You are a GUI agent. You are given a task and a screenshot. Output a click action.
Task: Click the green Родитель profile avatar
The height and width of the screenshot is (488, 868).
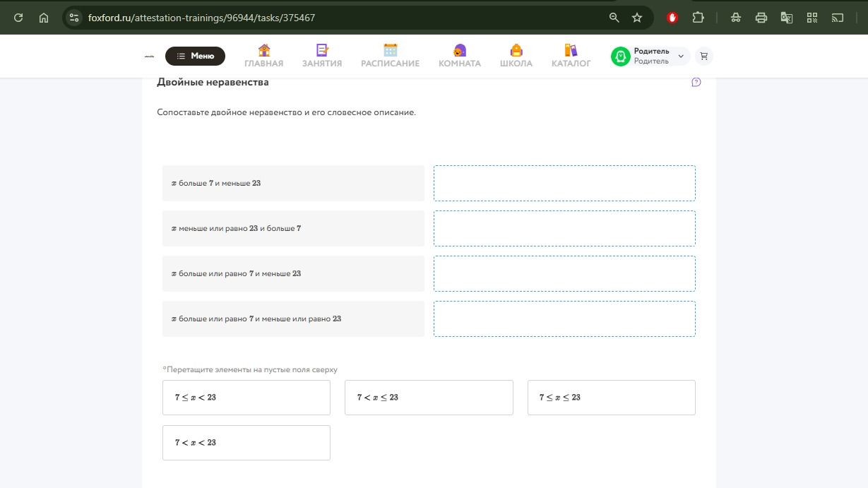620,56
